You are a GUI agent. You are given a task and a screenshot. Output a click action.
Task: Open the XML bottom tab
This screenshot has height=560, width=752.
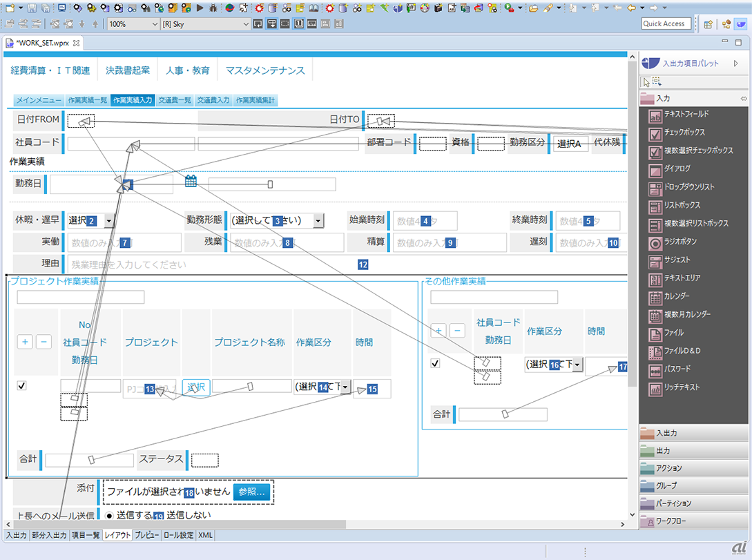[x=206, y=535]
